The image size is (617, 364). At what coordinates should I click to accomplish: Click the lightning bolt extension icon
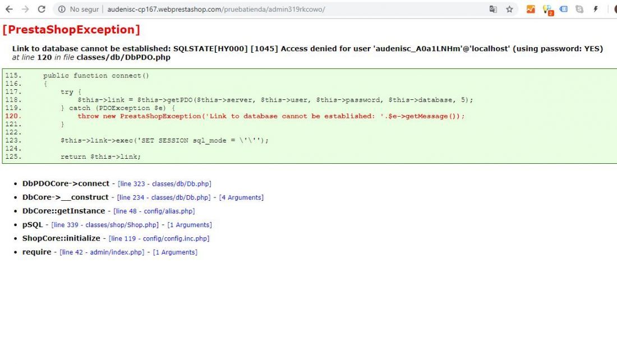tap(596, 9)
